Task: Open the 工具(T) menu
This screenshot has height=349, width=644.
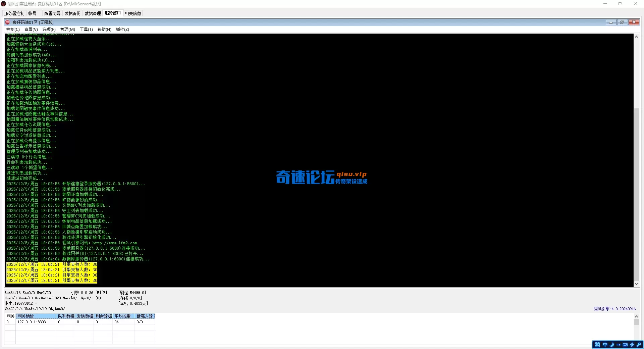Action: coord(86,30)
